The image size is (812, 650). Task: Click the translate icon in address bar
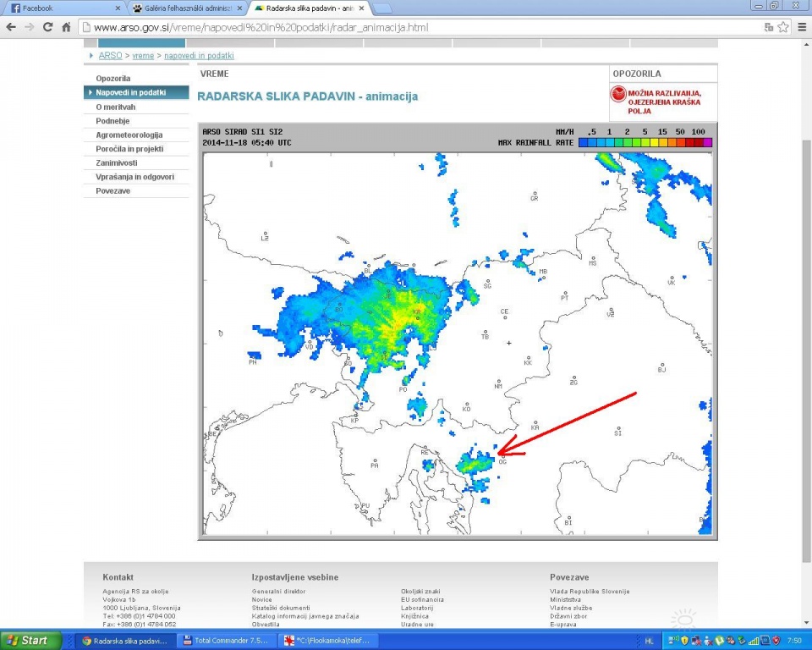point(768,27)
